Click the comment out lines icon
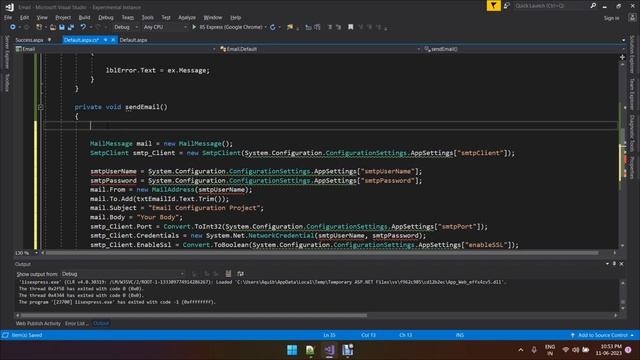640x360 pixels. coord(330,27)
